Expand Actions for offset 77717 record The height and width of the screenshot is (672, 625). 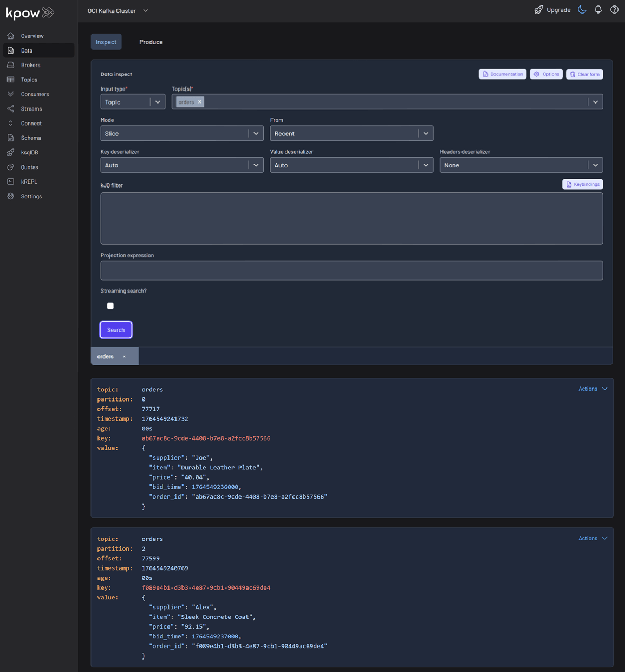[593, 389]
